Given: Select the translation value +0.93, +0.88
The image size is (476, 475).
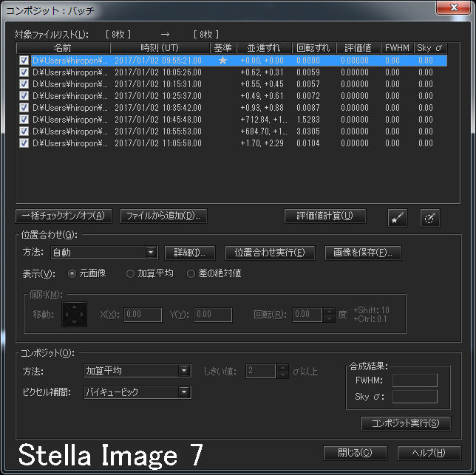Looking at the screenshot, I should pos(262,108).
